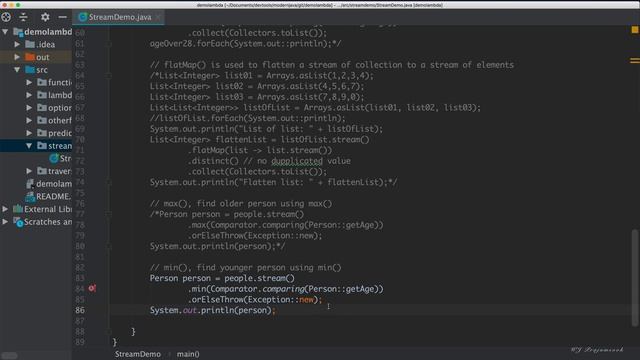Select the predic… package folder icon
Viewport: 640px width, 360px height.
42,133
